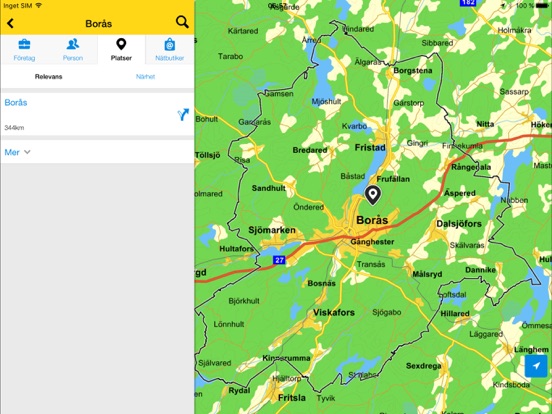This screenshot has width=552, height=414.
Task: Sort results by Relevans
Action: pyautogui.click(x=49, y=76)
